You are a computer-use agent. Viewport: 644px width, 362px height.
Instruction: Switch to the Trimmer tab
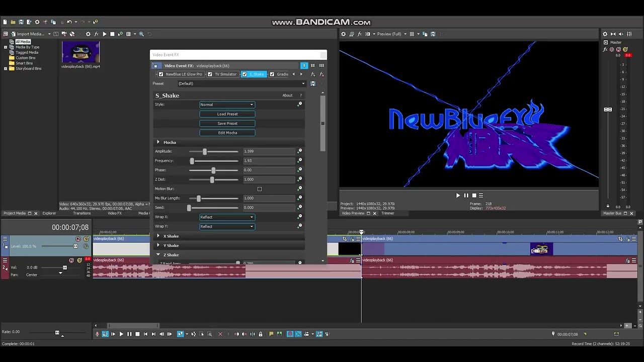(x=387, y=213)
